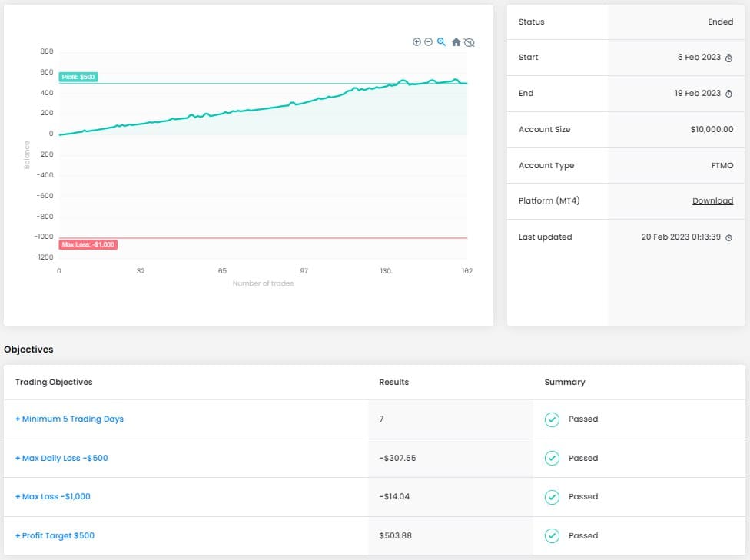The height and width of the screenshot is (560, 750).
Task: Click the clock icon beside 6 Feb 2023
Action: 729,58
